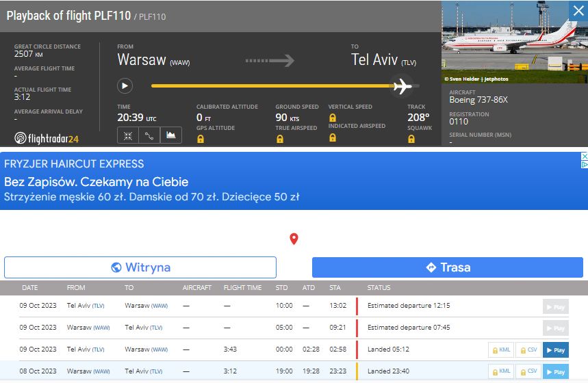
Task: Open the Witryna website button
Action: point(140,267)
